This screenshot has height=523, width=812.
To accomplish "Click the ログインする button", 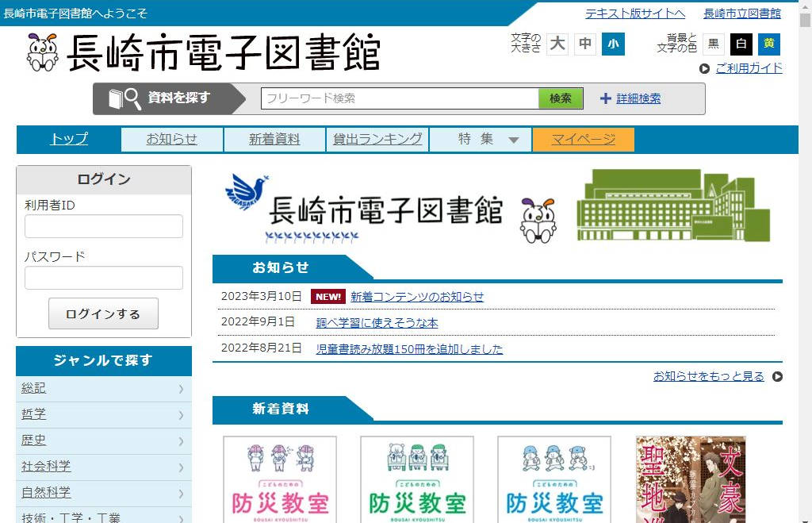I will coord(104,313).
